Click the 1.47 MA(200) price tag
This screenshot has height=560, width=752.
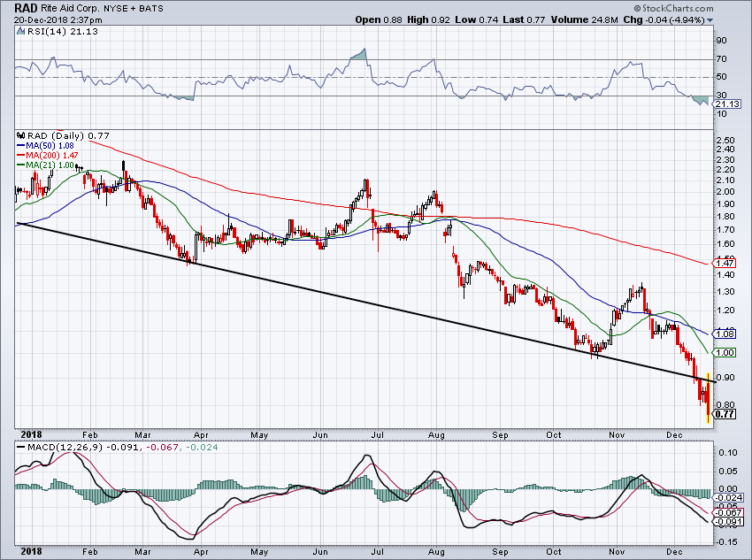725,263
